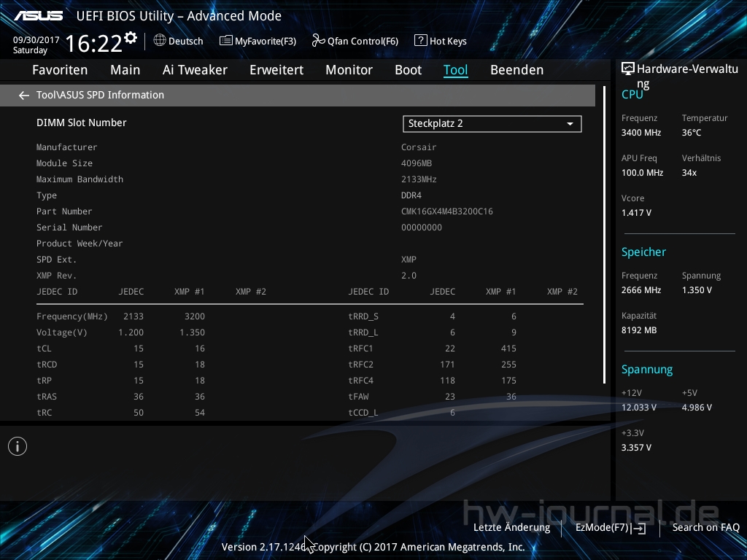Switch to the Main tab
The width and height of the screenshot is (747, 560).
[x=125, y=70]
